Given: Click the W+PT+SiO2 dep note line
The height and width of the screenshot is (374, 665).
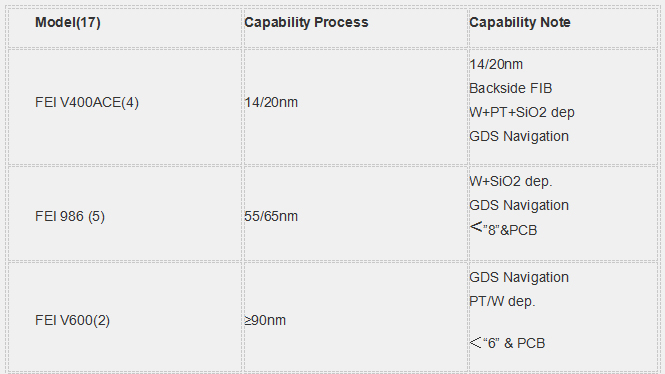Looking at the screenshot, I should (522, 112).
